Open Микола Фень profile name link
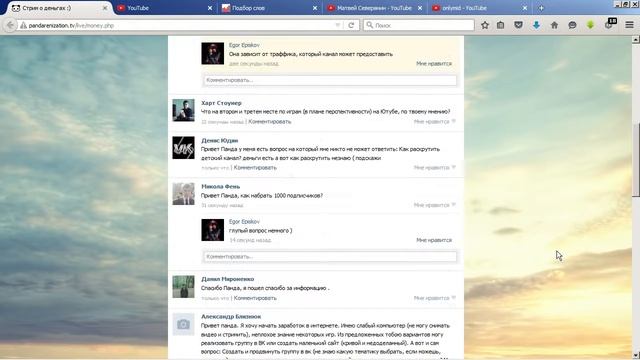640x360 pixels. pyautogui.click(x=220, y=187)
